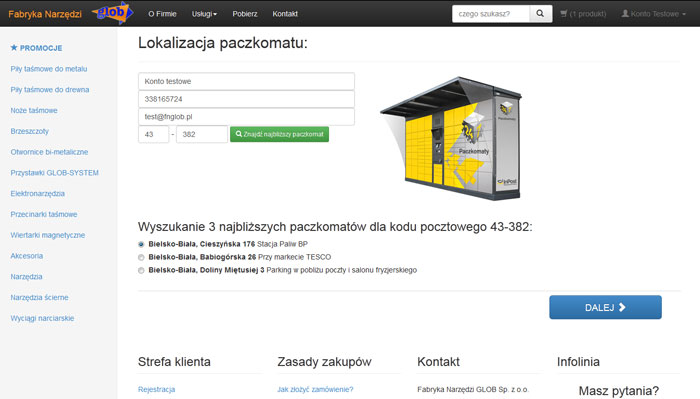Open the Pobierz menu item

point(245,14)
